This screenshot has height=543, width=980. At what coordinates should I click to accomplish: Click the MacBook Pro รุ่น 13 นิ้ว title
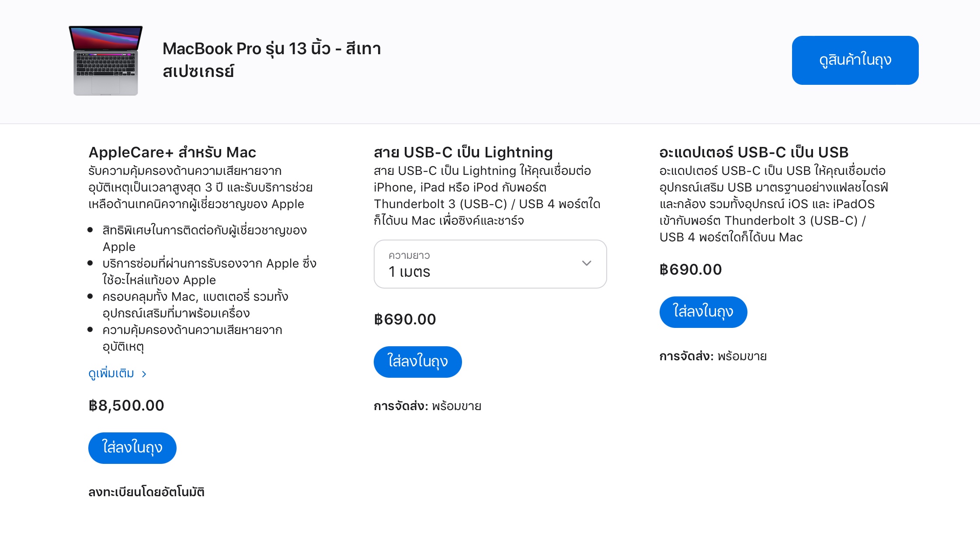(271, 59)
